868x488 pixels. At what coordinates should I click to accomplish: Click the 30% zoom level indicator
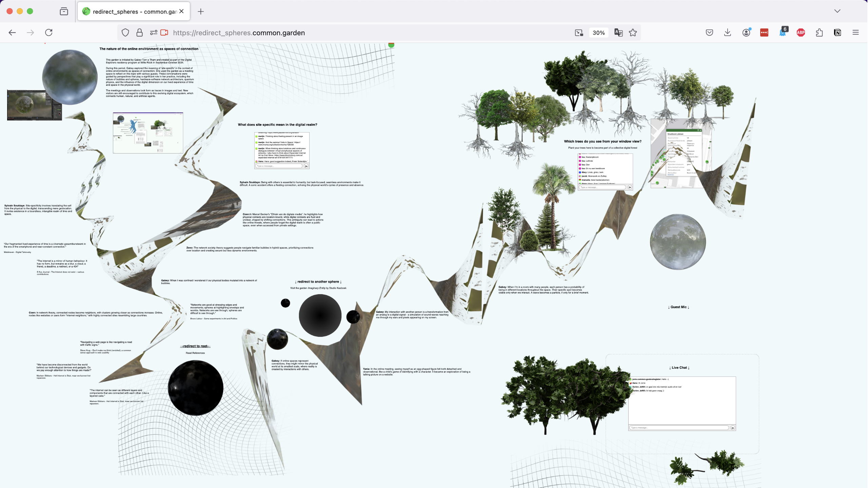pyautogui.click(x=598, y=33)
